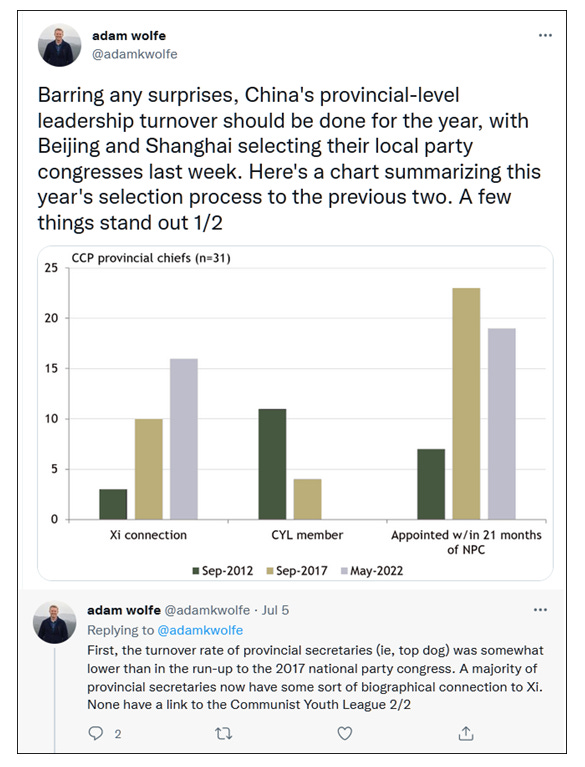Click the May-2022 Xi connection bar
Viewport: 585px width, 767px height.
tap(184, 439)
